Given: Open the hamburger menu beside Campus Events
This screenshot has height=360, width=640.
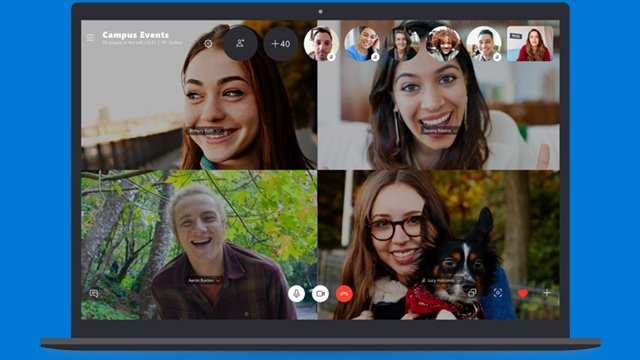Looking at the screenshot, I should click(x=90, y=38).
